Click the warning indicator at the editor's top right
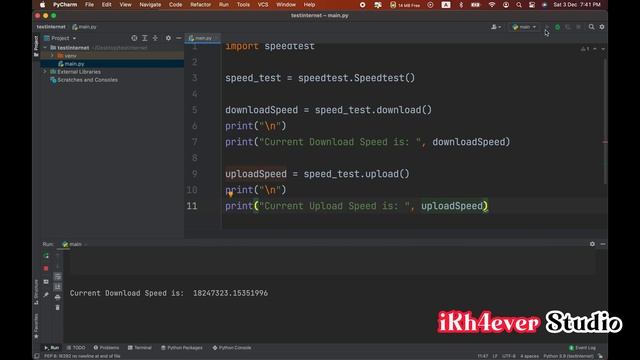Image resolution: width=640 pixels, height=360 pixels. 585,49
